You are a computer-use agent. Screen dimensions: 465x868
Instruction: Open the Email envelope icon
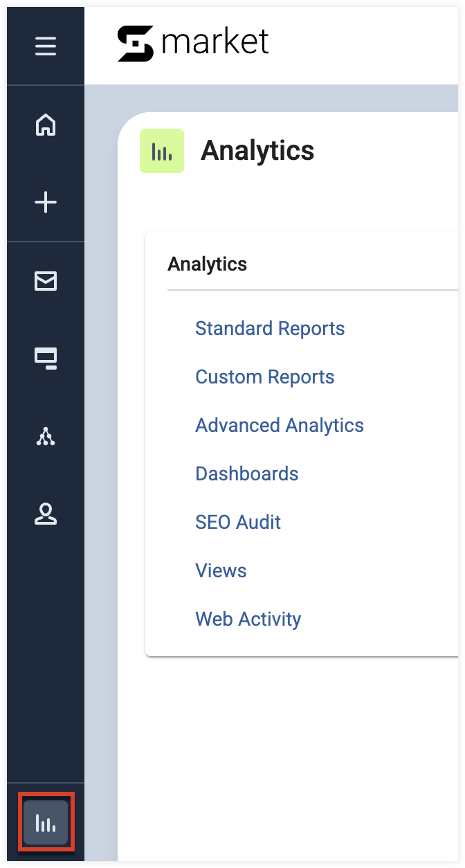click(x=46, y=280)
